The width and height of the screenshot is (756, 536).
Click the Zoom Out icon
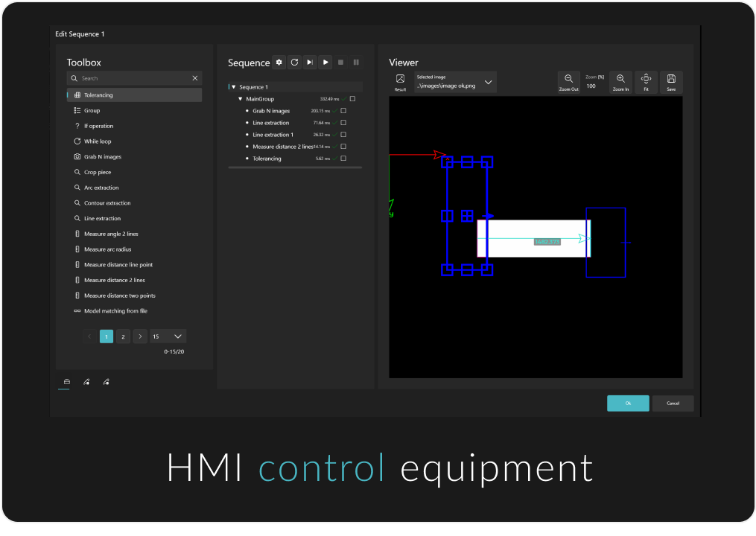568,82
